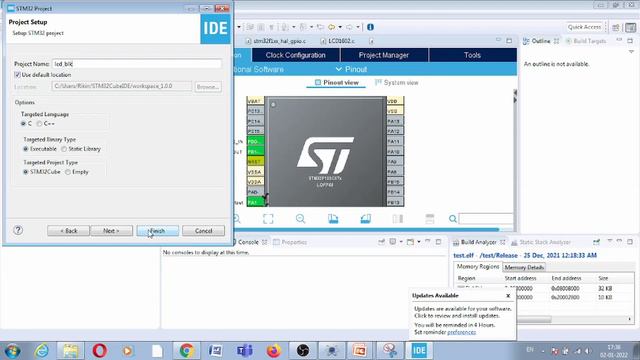Click rotate clockwise icon under the chip
Viewport: 640px width, 360px height.
tap(333, 219)
